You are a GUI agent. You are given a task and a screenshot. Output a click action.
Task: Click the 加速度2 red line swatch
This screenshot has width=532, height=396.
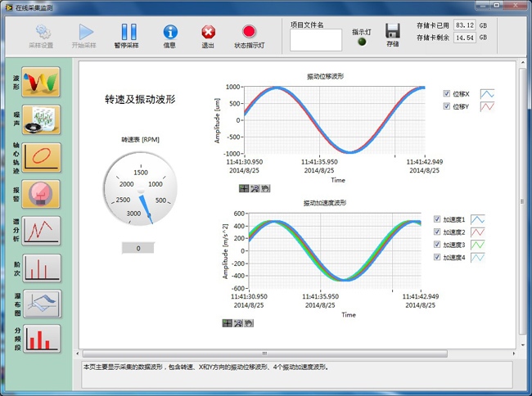tap(478, 232)
